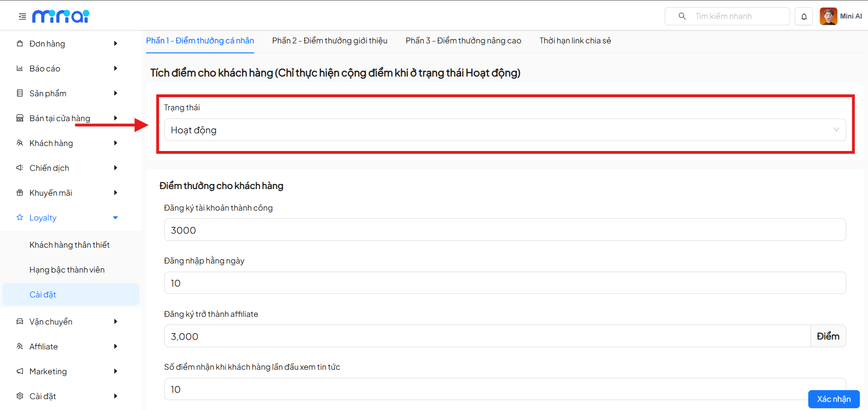
Task: Expand the Affiliate menu arrow
Action: (x=115, y=347)
